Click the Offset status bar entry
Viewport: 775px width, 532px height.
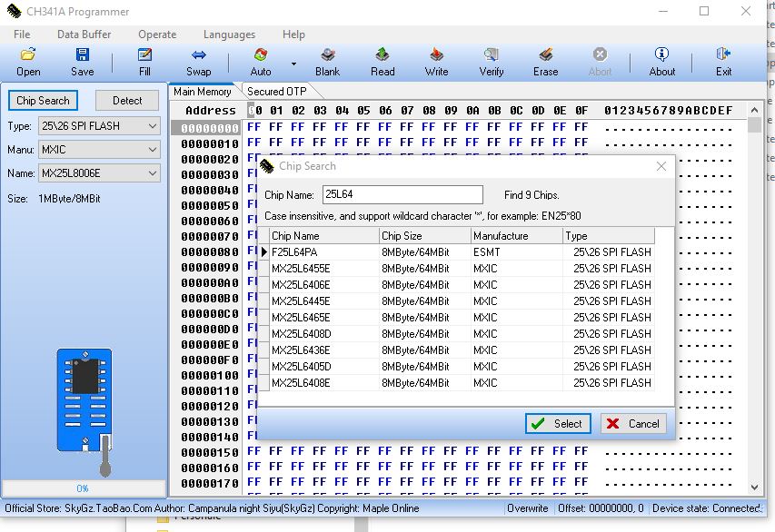point(601,508)
